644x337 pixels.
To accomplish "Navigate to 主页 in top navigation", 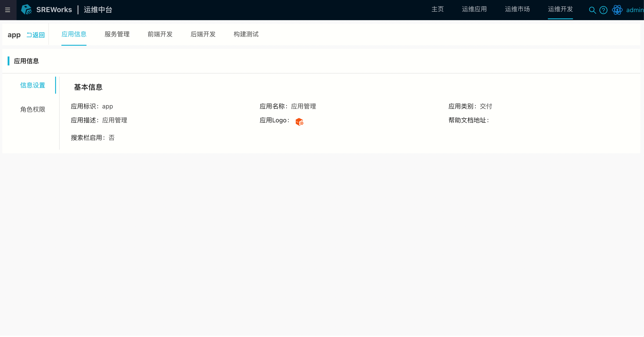I will pos(437,9).
